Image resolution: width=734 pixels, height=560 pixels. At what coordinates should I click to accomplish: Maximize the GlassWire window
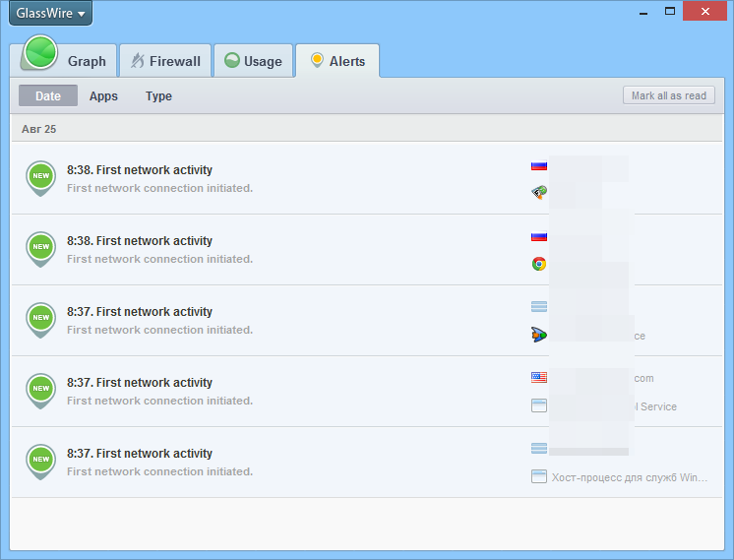point(670,11)
